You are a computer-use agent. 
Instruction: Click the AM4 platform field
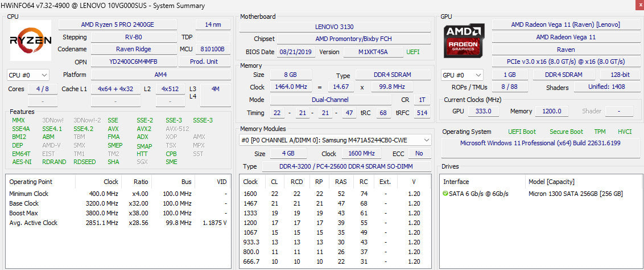click(x=160, y=75)
